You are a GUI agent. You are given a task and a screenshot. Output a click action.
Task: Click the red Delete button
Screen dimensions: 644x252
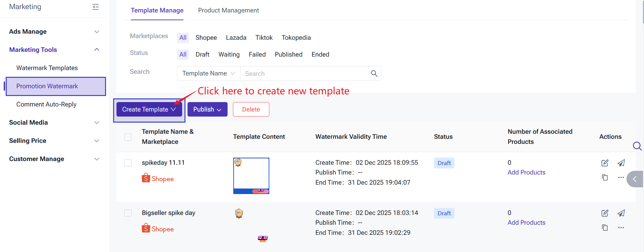(251, 109)
